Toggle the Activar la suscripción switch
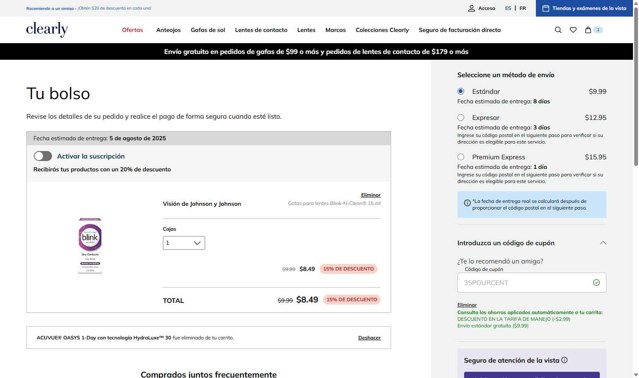Screen dimensions: 639x378 click(x=43, y=156)
